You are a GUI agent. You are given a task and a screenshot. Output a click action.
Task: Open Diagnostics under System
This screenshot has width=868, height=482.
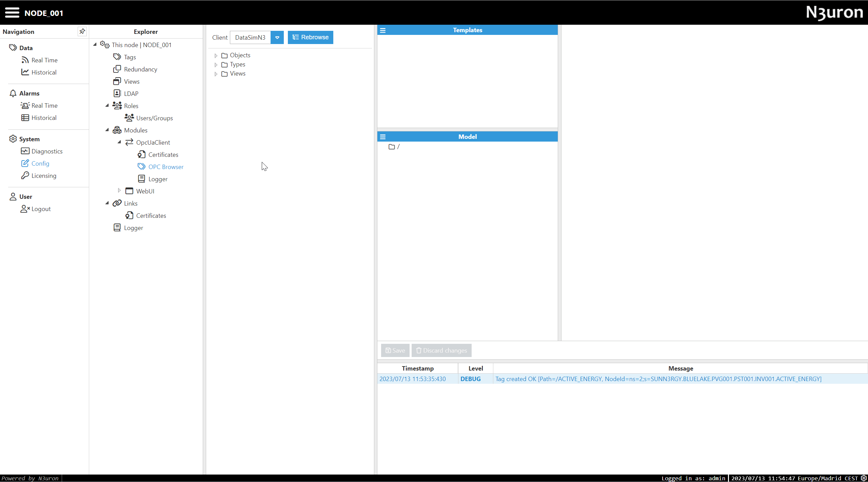tap(47, 151)
